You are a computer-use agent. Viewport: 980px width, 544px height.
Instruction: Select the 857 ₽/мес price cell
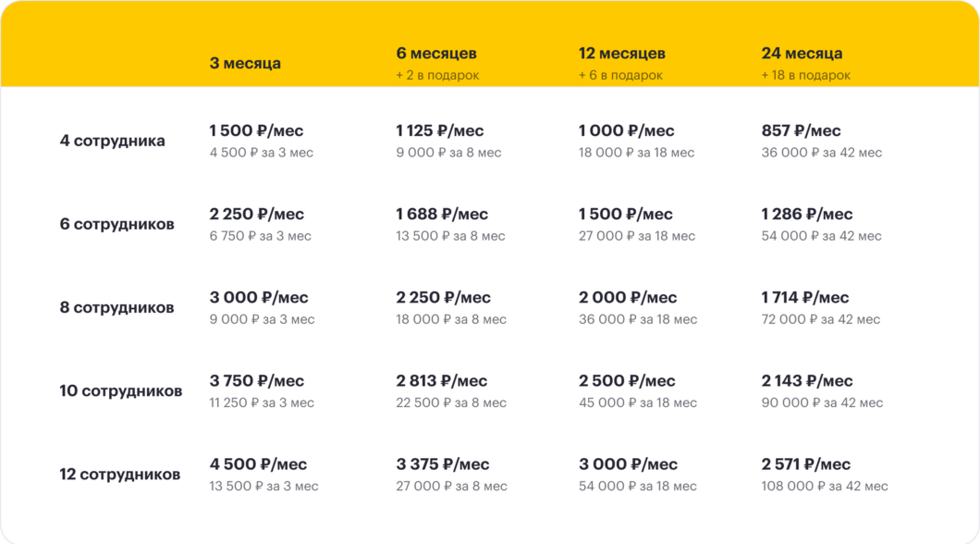point(802,130)
